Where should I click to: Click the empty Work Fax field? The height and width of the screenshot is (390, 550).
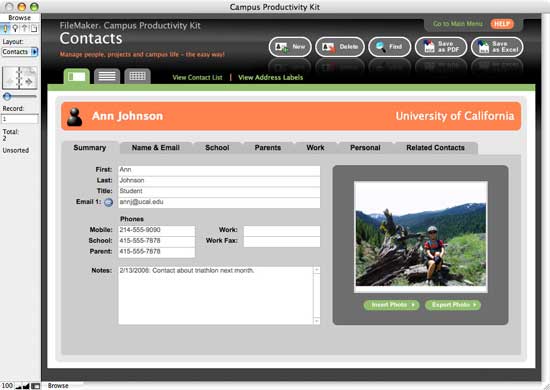click(x=282, y=241)
